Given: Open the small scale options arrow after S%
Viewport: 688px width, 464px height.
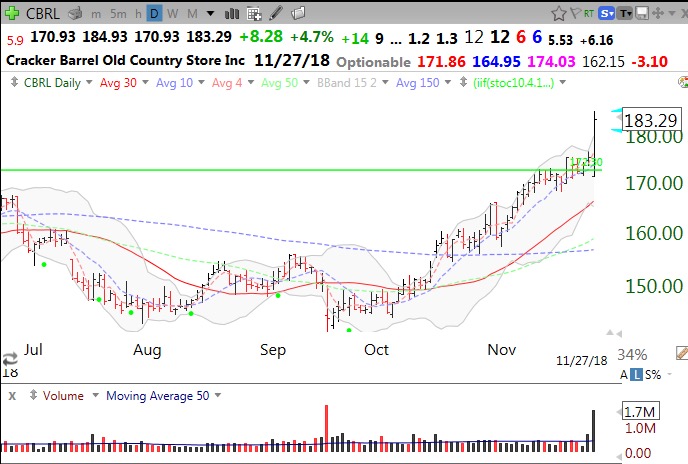Looking at the screenshot, I should (x=670, y=374).
